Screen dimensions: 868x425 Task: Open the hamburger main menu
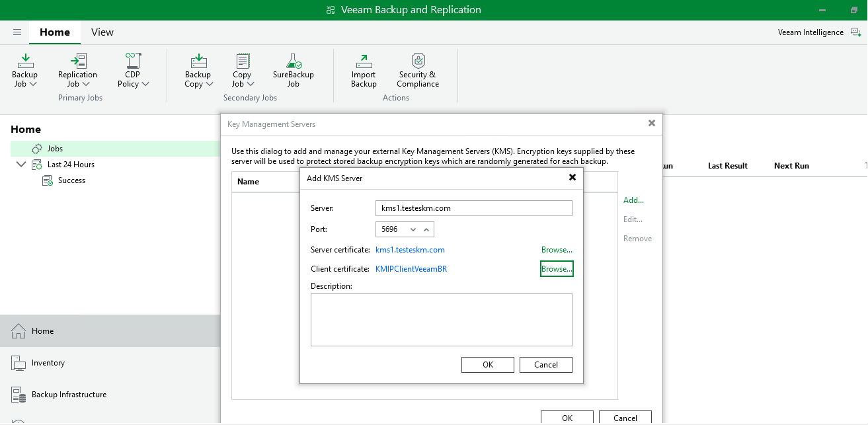pyautogui.click(x=17, y=32)
